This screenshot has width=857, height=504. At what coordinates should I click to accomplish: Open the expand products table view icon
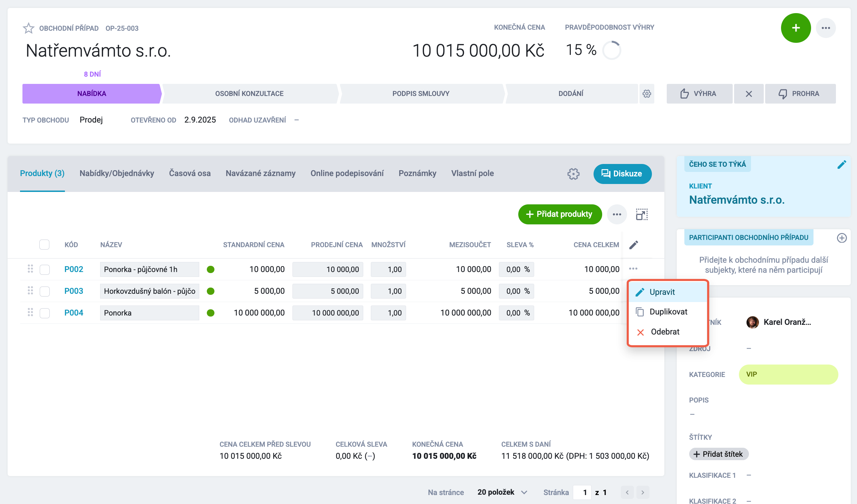(x=642, y=214)
